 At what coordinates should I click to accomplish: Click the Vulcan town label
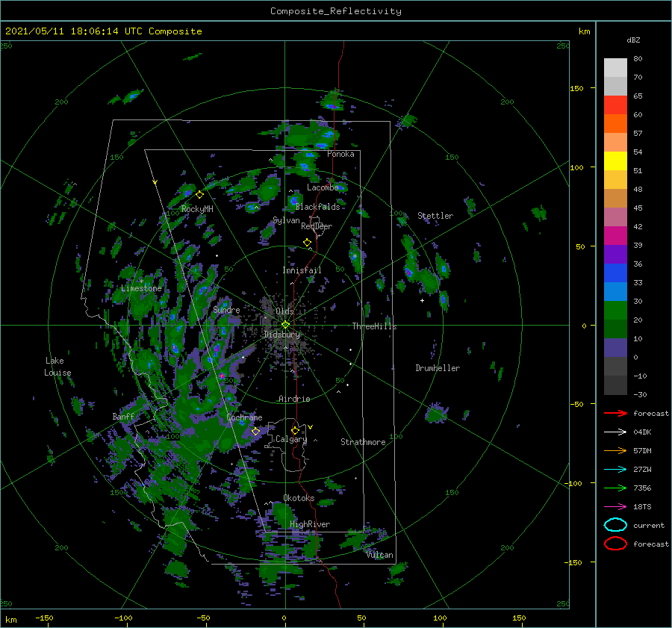380,555
